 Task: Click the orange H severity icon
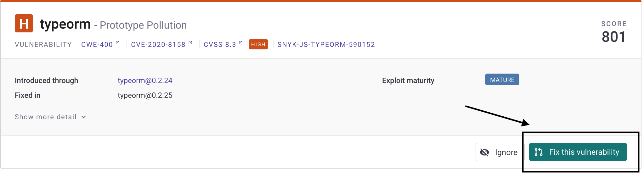click(24, 23)
